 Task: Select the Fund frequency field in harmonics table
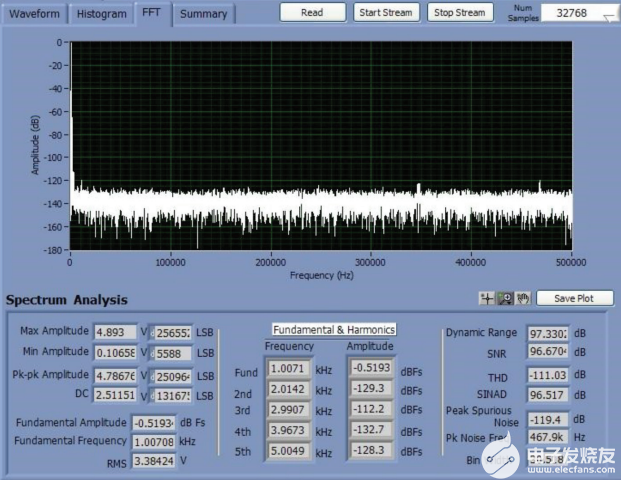click(289, 368)
